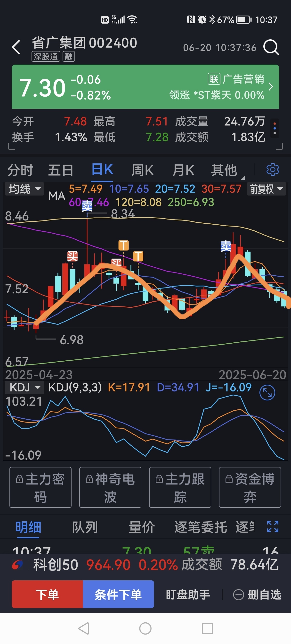Tap the 今开 7.48 value
The width and height of the screenshot is (291, 644).
pyautogui.click(x=75, y=121)
